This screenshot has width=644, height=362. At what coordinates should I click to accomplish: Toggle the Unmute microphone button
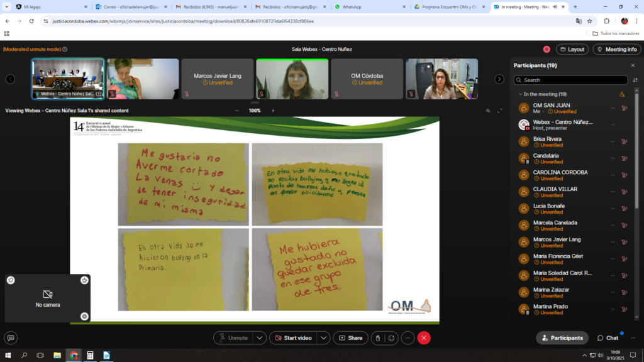point(233,338)
